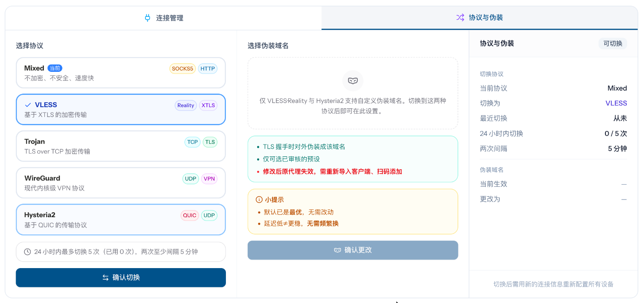The image size is (644, 303).
Task: Click the 可切换 status badge
Action: pyautogui.click(x=612, y=44)
